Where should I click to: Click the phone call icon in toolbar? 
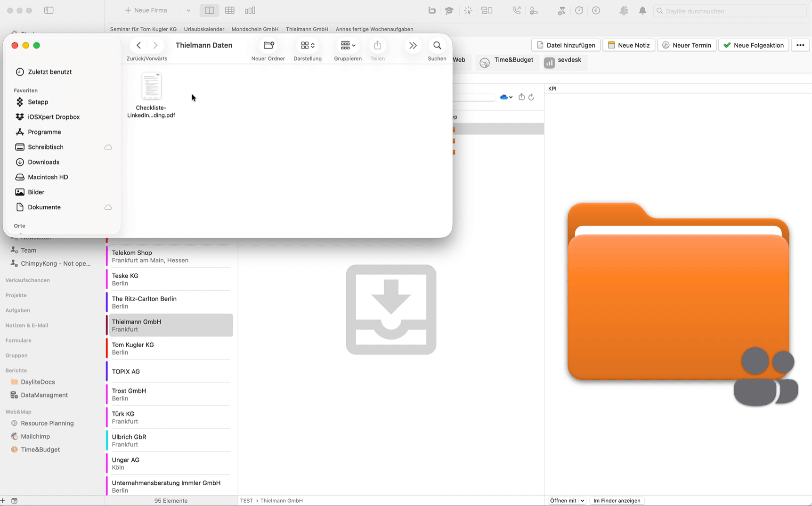click(x=517, y=10)
